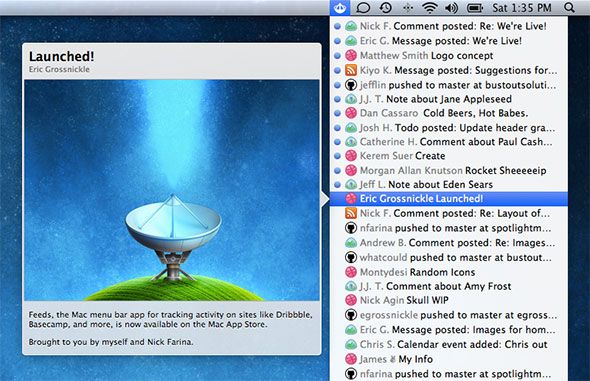590x381 pixels.
Task: Click the GitHub icon beside whatcould
Action: pos(351,257)
